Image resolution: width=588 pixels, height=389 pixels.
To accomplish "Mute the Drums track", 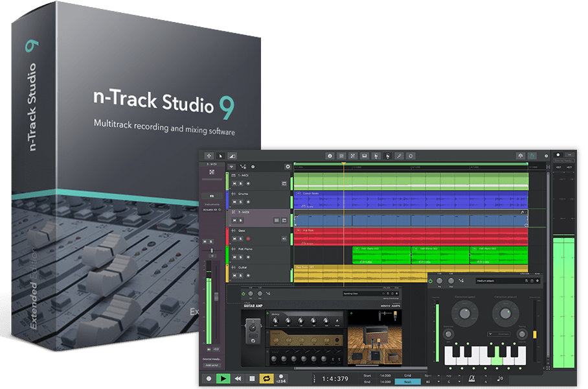I will pyautogui.click(x=234, y=202).
